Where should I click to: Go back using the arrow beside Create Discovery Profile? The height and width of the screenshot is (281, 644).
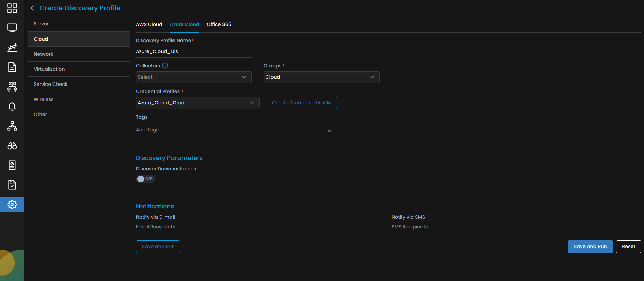pos(32,8)
